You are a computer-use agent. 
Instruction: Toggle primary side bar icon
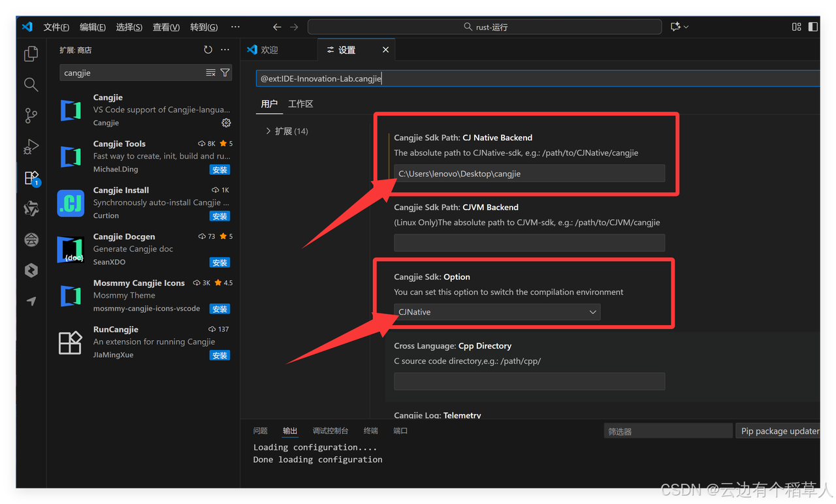click(x=813, y=27)
